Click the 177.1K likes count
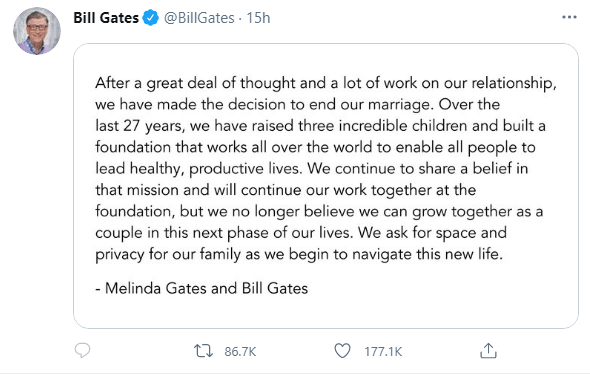 point(383,352)
